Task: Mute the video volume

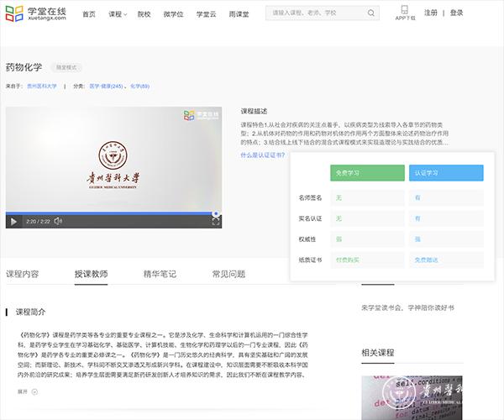Action: click(58, 222)
